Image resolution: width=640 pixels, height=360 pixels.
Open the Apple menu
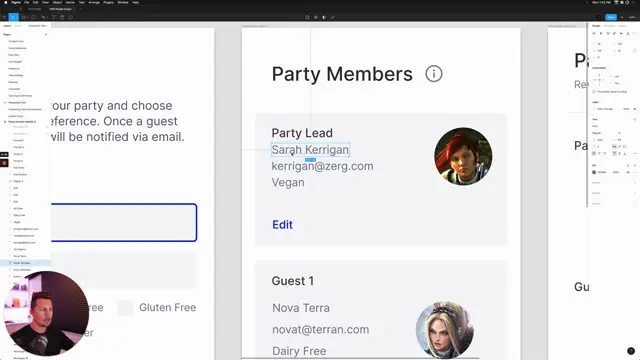pos(6,2)
